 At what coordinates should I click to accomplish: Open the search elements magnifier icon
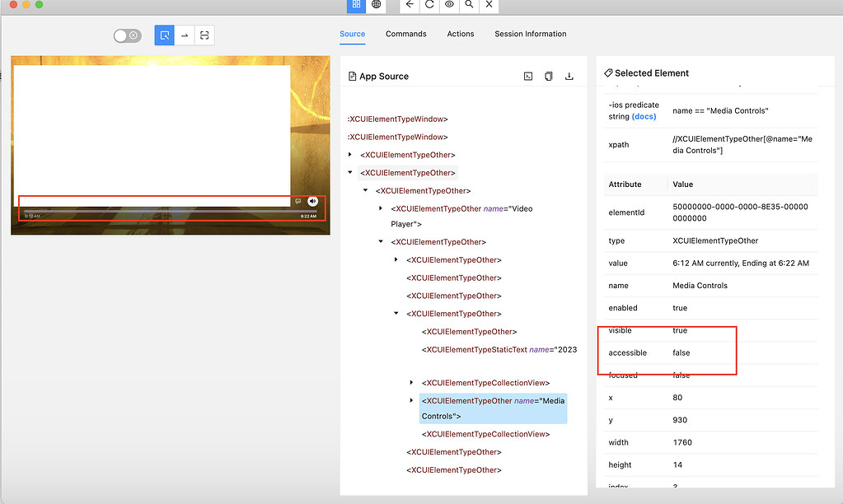click(468, 6)
